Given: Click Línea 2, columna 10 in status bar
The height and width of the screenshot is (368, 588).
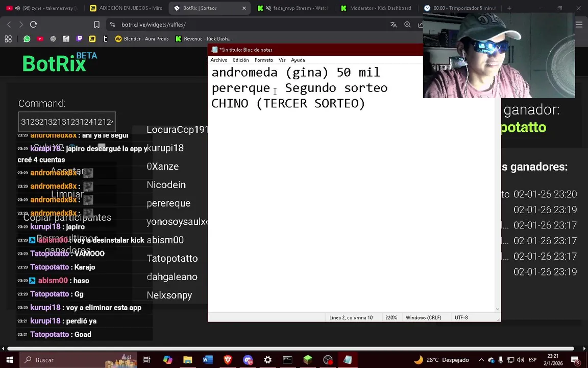Looking at the screenshot, I should pos(351,318).
